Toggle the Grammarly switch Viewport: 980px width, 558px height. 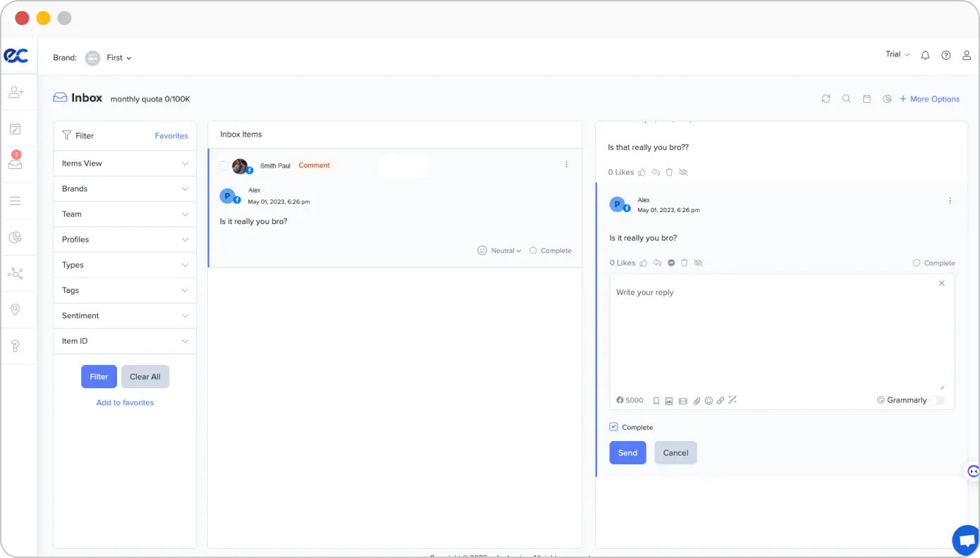[936, 400]
